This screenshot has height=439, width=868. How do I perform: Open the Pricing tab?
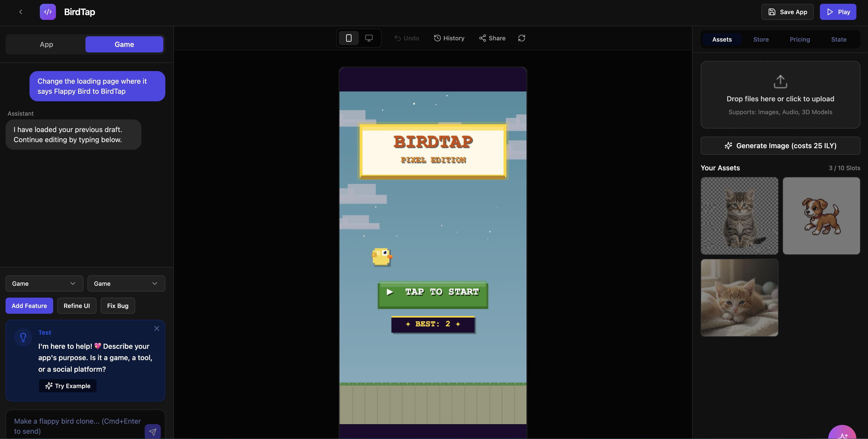[x=800, y=39]
